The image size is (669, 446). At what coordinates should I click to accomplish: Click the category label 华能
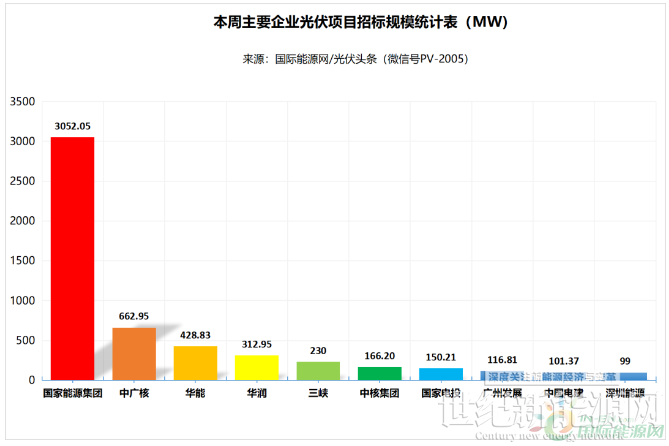point(195,393)
